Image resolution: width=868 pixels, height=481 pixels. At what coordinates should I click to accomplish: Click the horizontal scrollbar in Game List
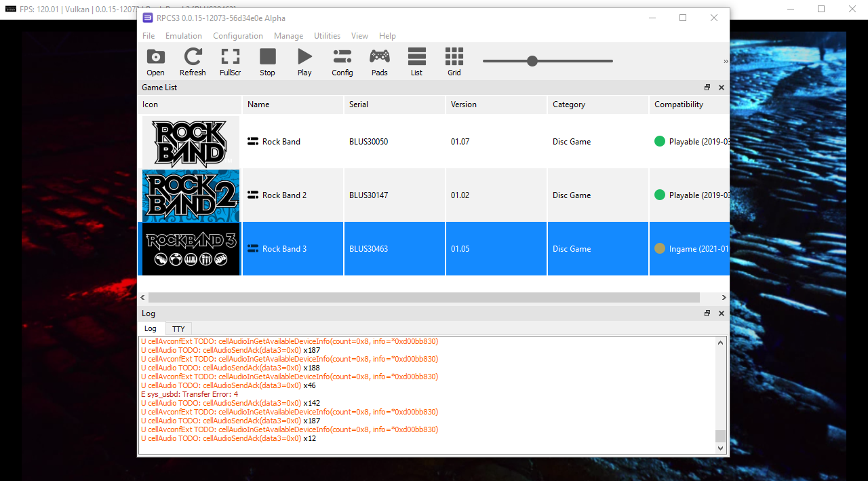coord(424,298)
